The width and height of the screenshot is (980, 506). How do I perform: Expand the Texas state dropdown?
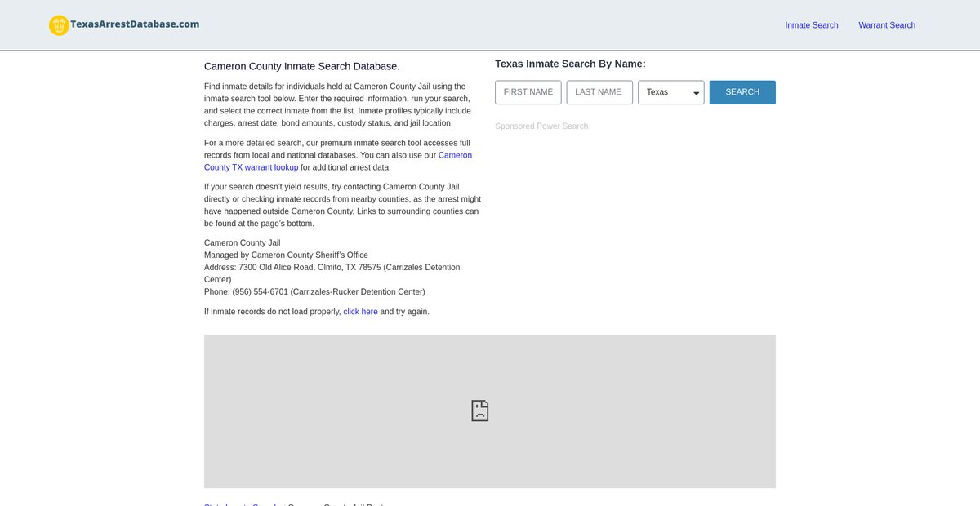click(671, 92)
